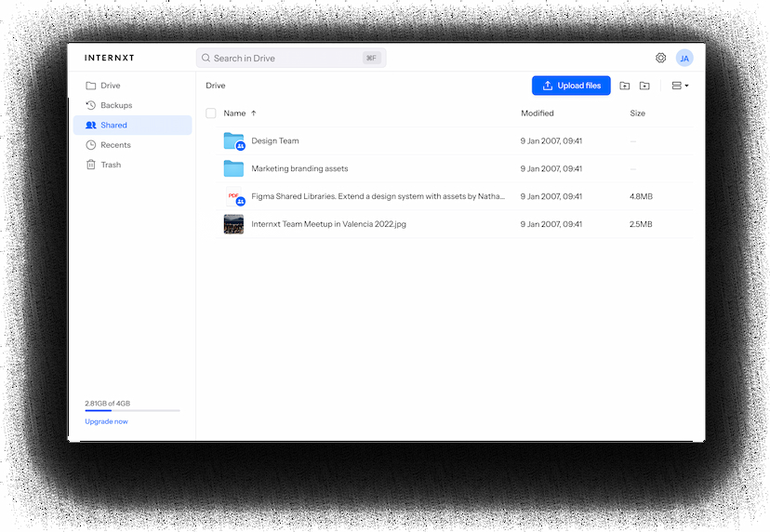Screen dimensions: 770x532
Task: Click the JA user avatar
Action: point(684,58)
